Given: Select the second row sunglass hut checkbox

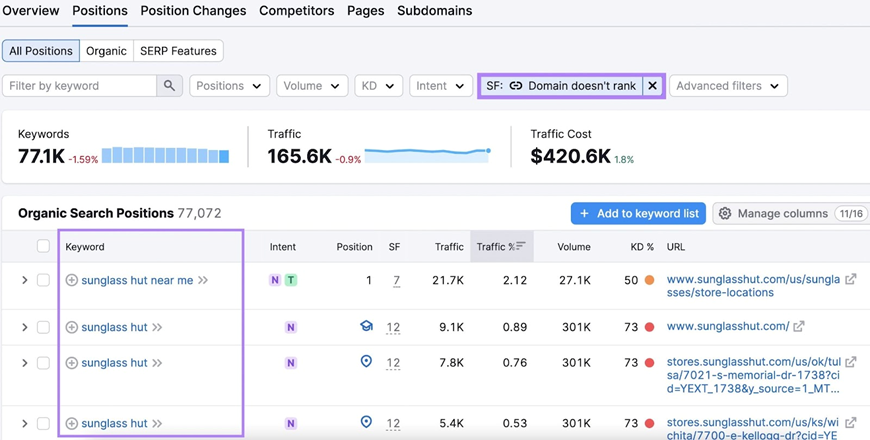Looking at the screenshot, I should 43,327.
